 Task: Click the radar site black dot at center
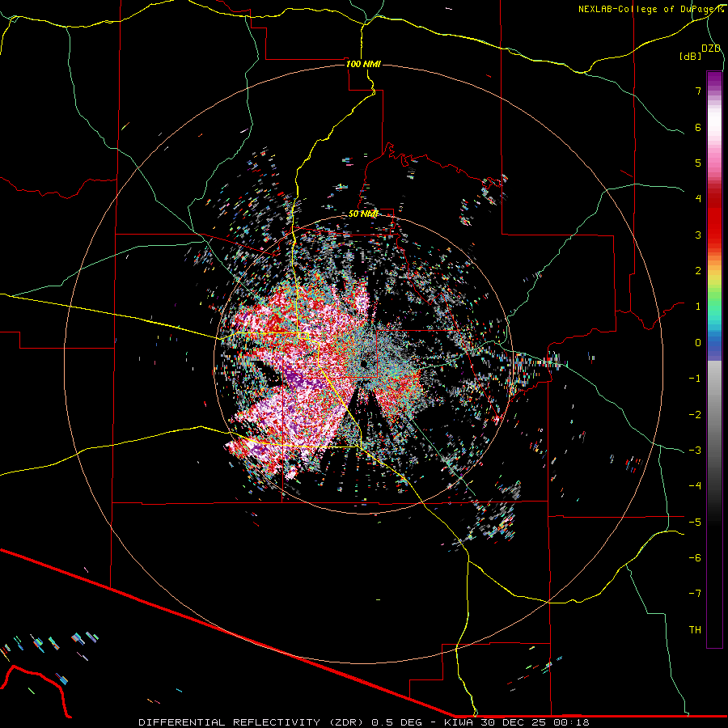coord(363,363)
